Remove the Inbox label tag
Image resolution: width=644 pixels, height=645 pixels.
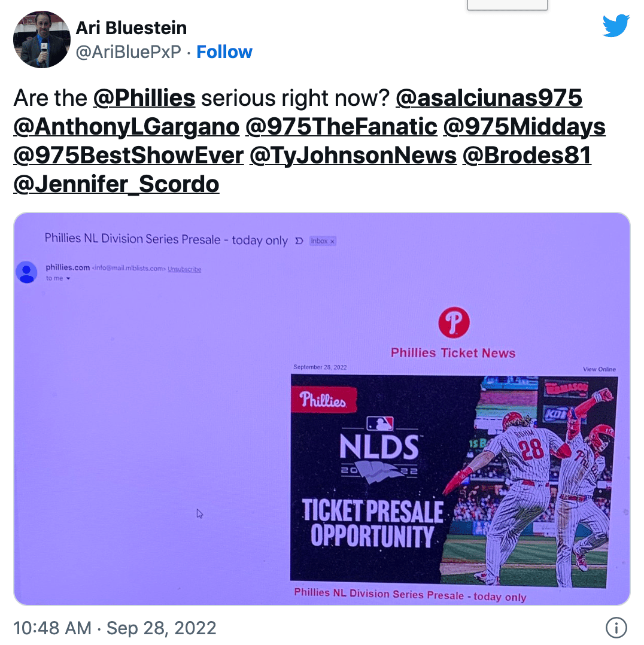point(333,241)
